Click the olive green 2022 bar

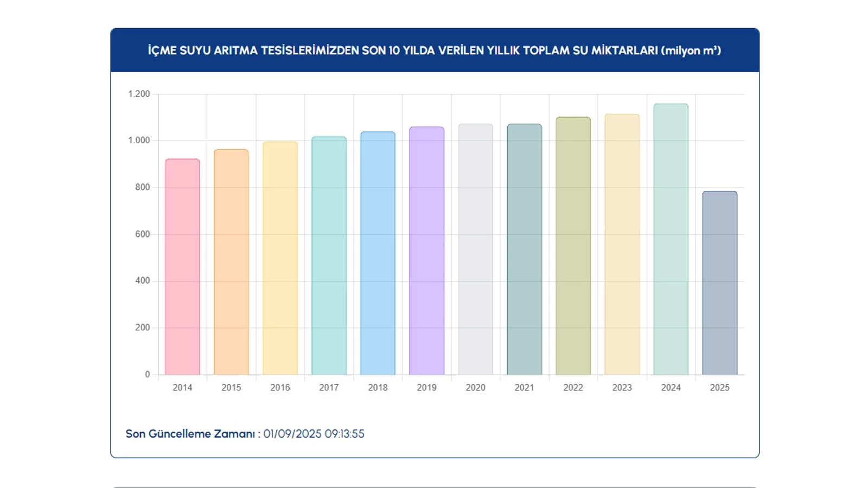[x=573, y=246]
